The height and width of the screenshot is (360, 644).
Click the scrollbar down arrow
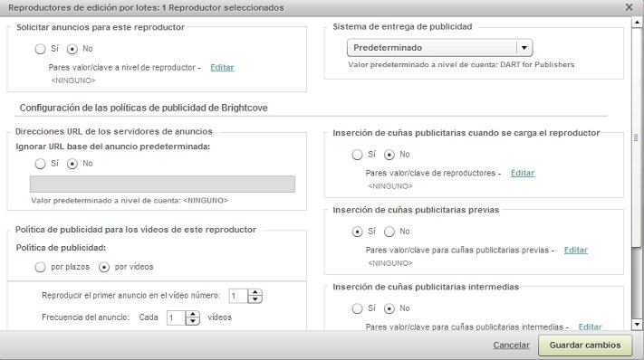pyautogui.click(x=637, y=325)
